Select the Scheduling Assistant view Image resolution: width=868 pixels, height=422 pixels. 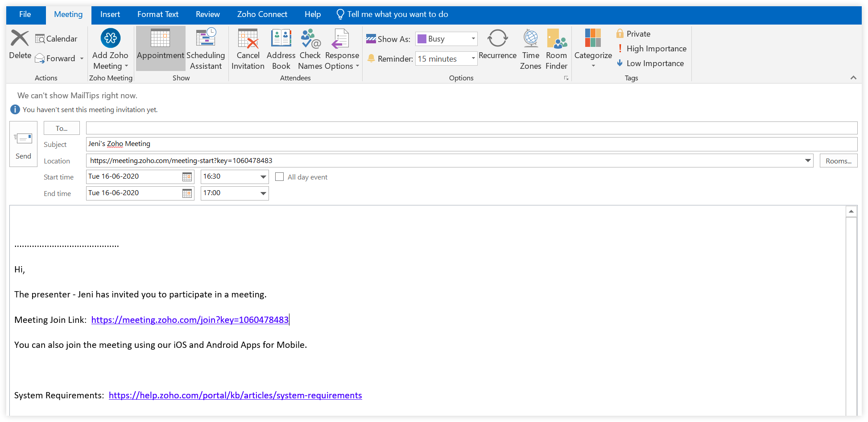point(206,48)
